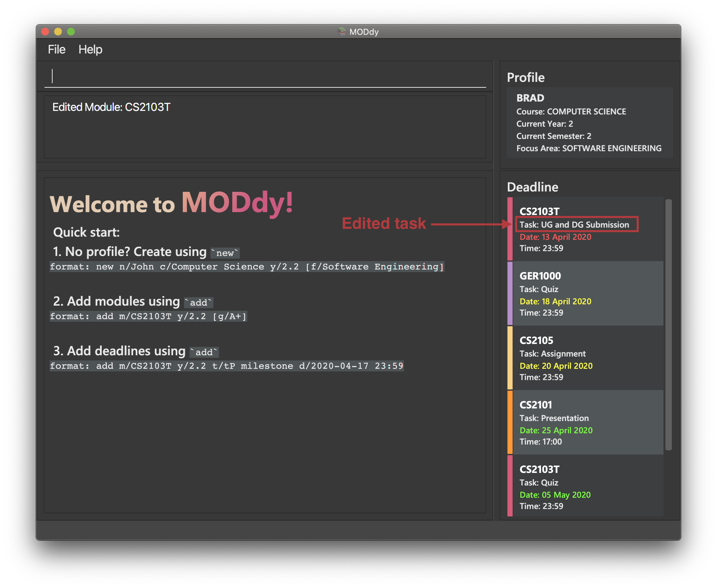Maximize the window with green button
Screen dimensions: 717x588
coord(71,32)
